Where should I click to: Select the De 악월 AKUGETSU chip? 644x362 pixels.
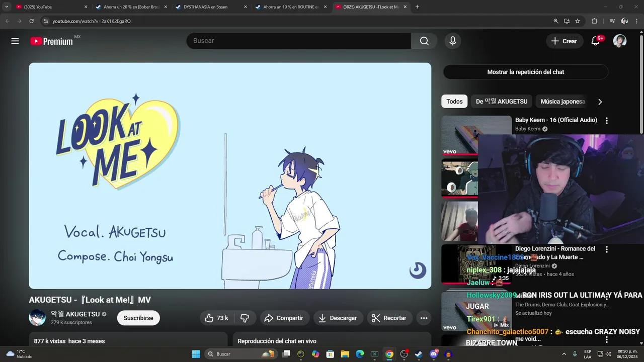click(502, 102)
